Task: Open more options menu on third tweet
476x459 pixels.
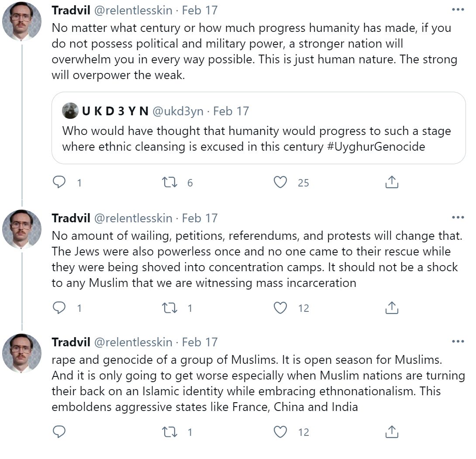Action: click(458, 342)
